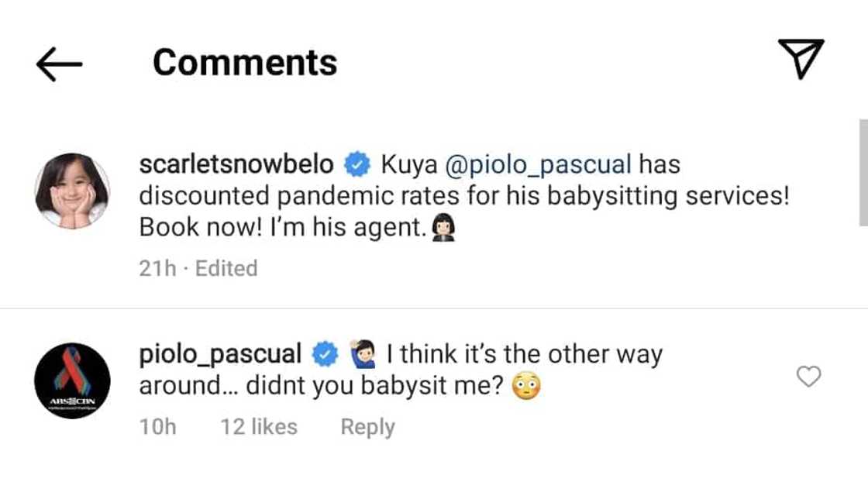Click the piolo_pascual commenter username

pyautogui.click(x=220, y=355)
